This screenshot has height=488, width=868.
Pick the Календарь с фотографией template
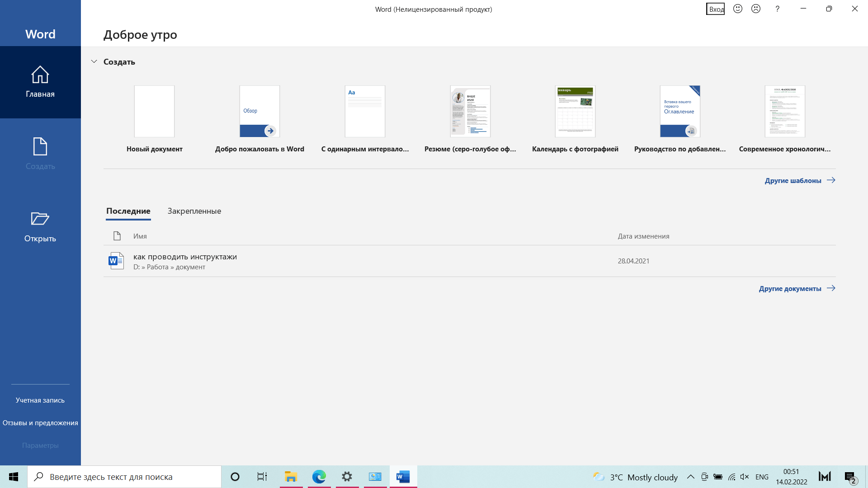coord(575,119)
